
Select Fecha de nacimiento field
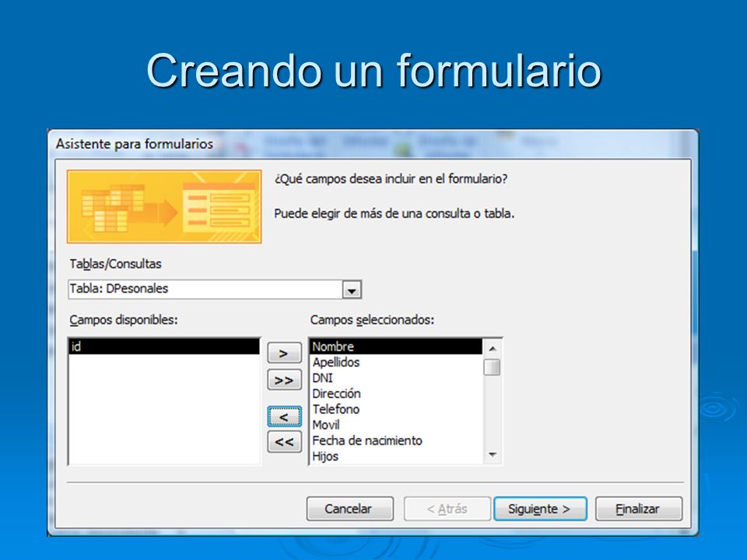396,440
